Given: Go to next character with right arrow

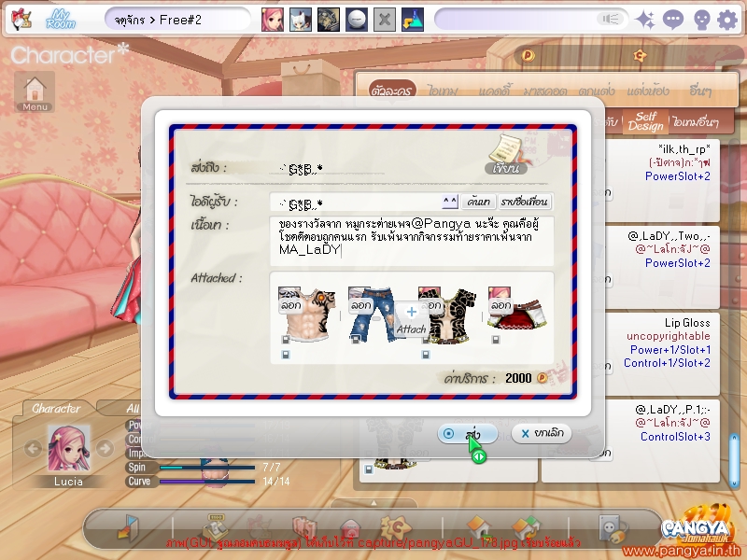Looking at the screenshot, I should coord(105,448).
